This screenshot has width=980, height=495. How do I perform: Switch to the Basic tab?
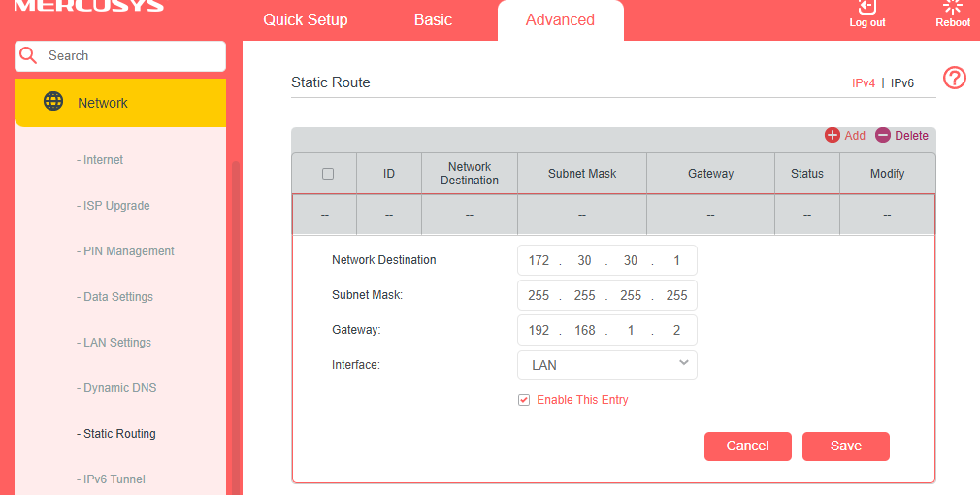click(x=433, y=20)
